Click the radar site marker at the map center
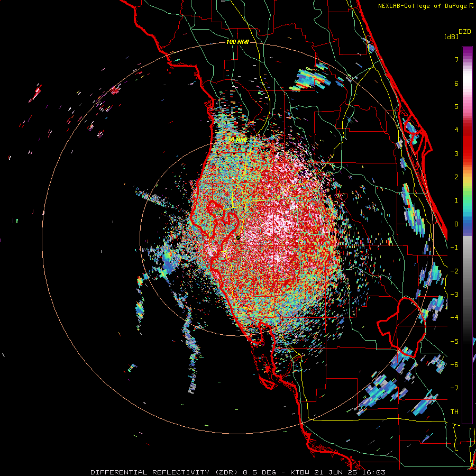The height and width of the screenshot is (476, 476). click(x=238, y=238)
